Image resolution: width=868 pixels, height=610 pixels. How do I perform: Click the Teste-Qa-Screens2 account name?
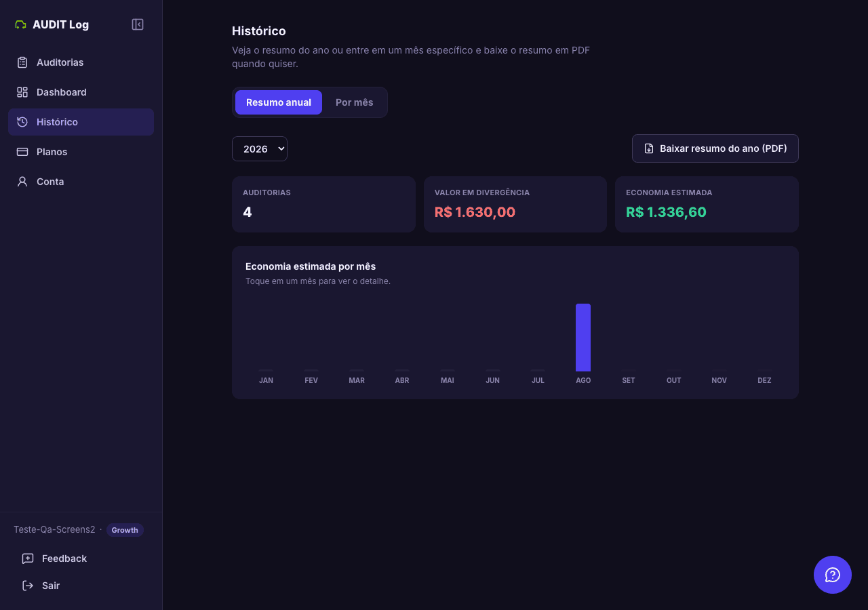tap(54, 529)
